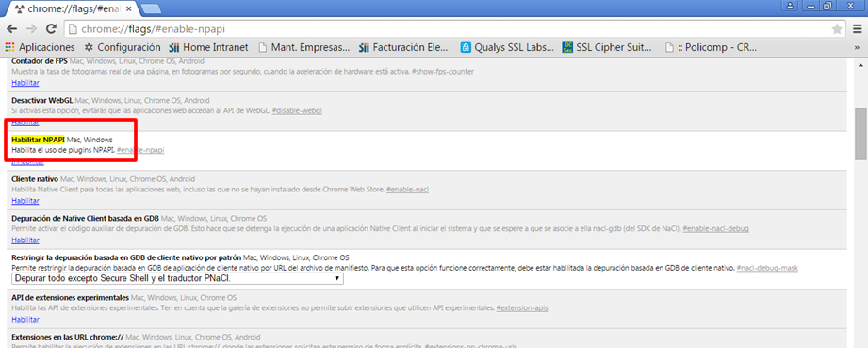Click Habilitar under Contador de FPS

point(25,83)
